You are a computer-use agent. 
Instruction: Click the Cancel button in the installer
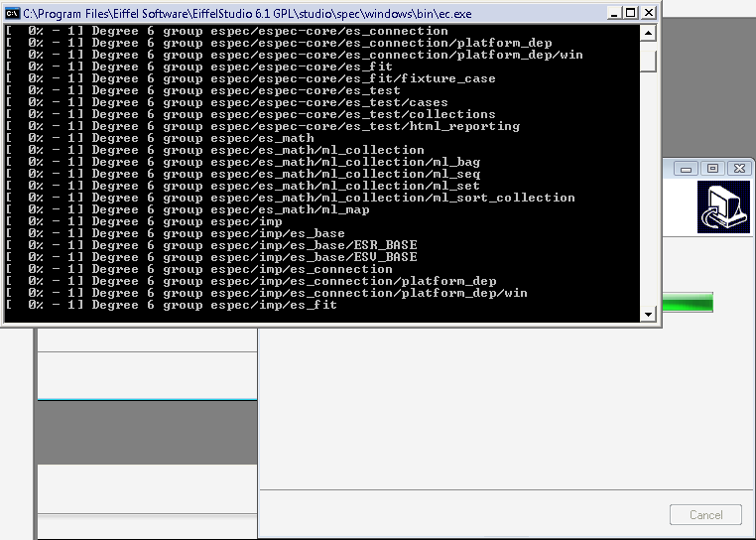pyautogui.click(x=705, y=515)
